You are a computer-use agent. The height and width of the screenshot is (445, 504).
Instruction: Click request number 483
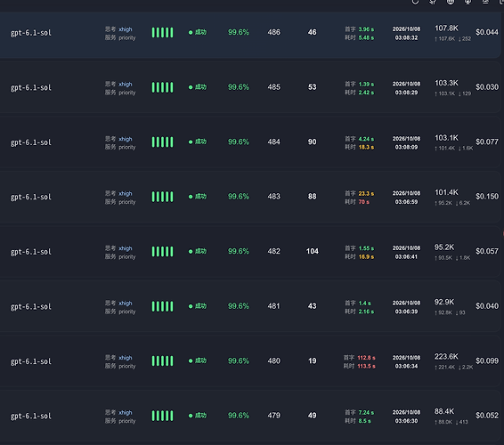click(274, 197)
